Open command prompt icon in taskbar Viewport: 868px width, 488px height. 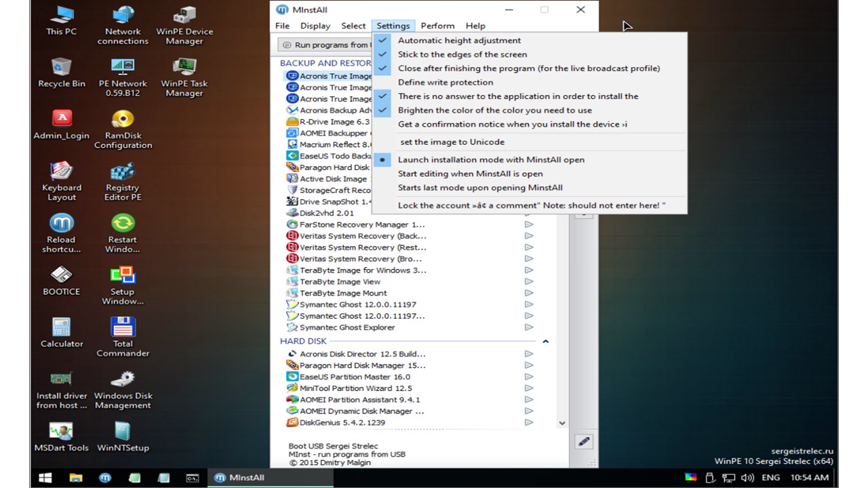(193, 478)
